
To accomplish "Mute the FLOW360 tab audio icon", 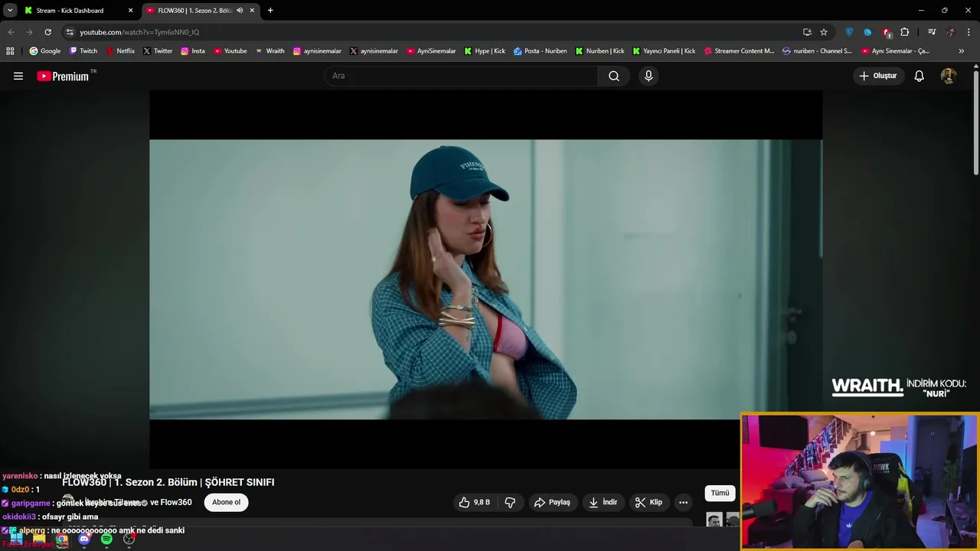I will click(240, 11).
